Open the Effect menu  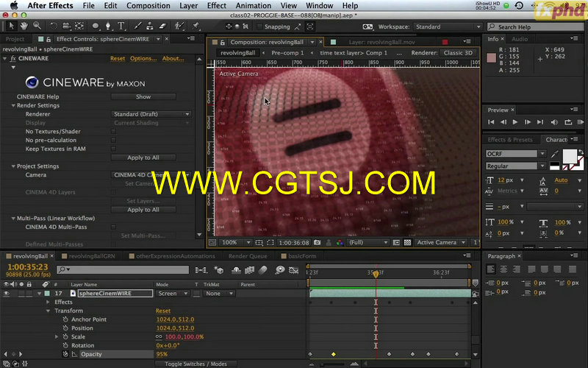[x=216, y=6]
